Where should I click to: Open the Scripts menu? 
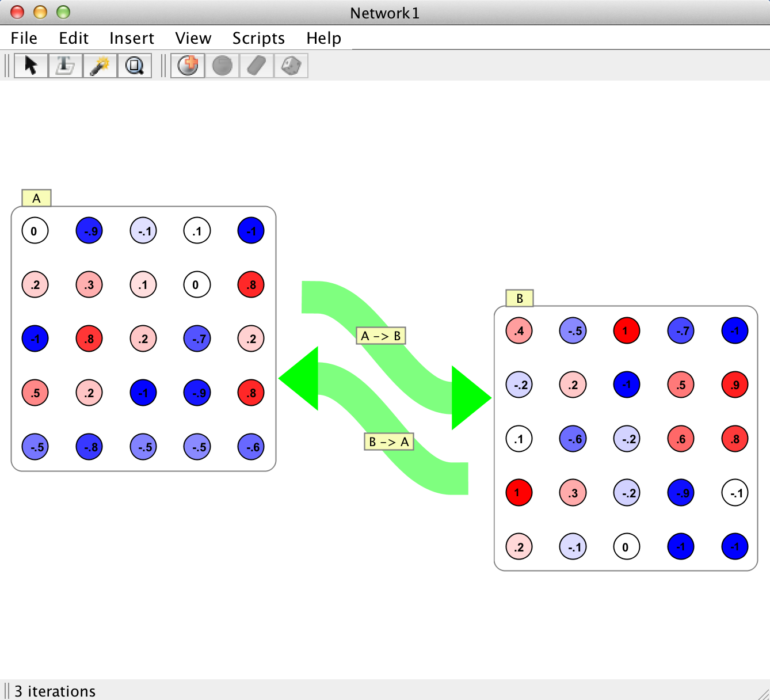click(x=258, y=38)
